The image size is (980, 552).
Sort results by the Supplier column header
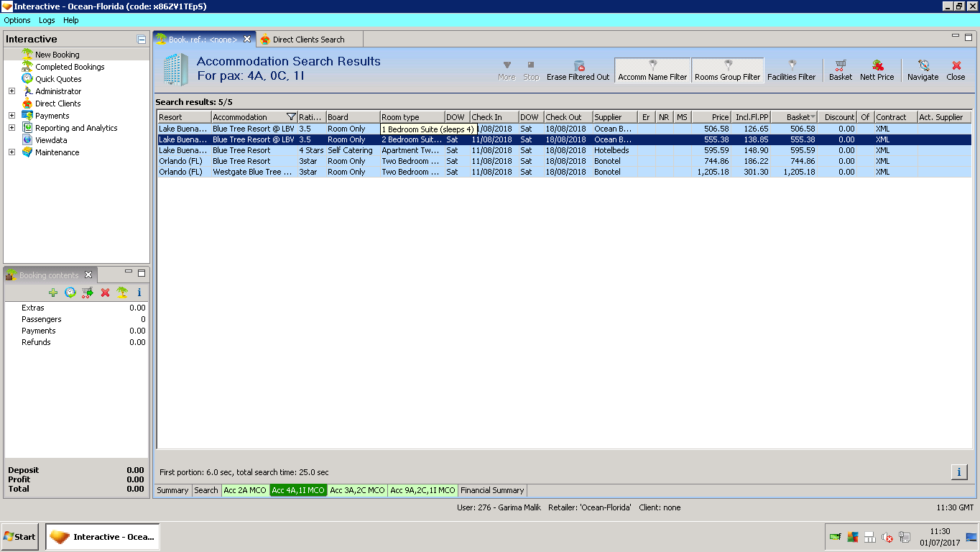pyautogui.click(x=615, y=117)
